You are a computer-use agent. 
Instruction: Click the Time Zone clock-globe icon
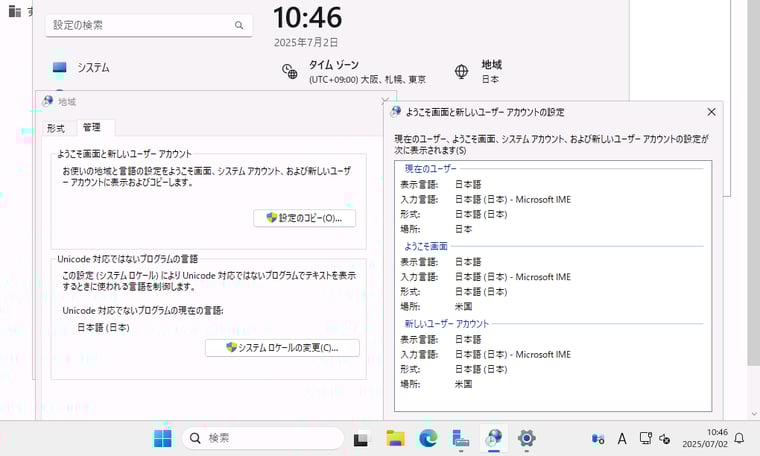[x=290, y=71]
